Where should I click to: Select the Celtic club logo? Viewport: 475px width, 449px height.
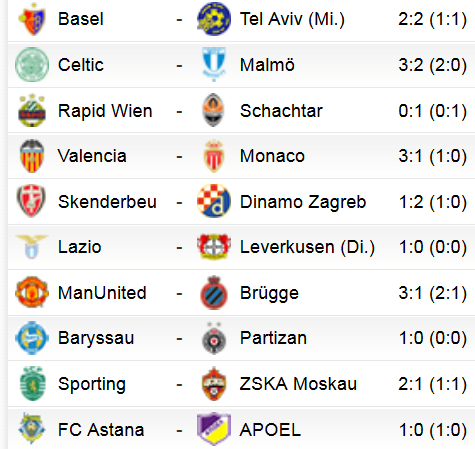click(x=32, y=65)
